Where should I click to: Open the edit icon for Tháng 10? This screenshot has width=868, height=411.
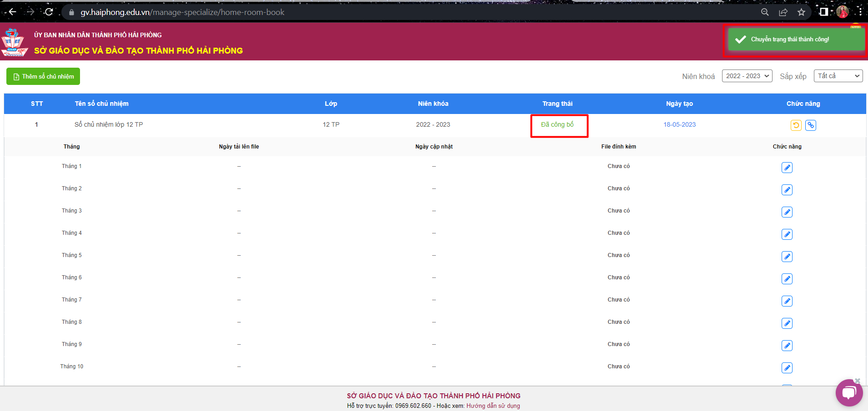click(787, 368)
